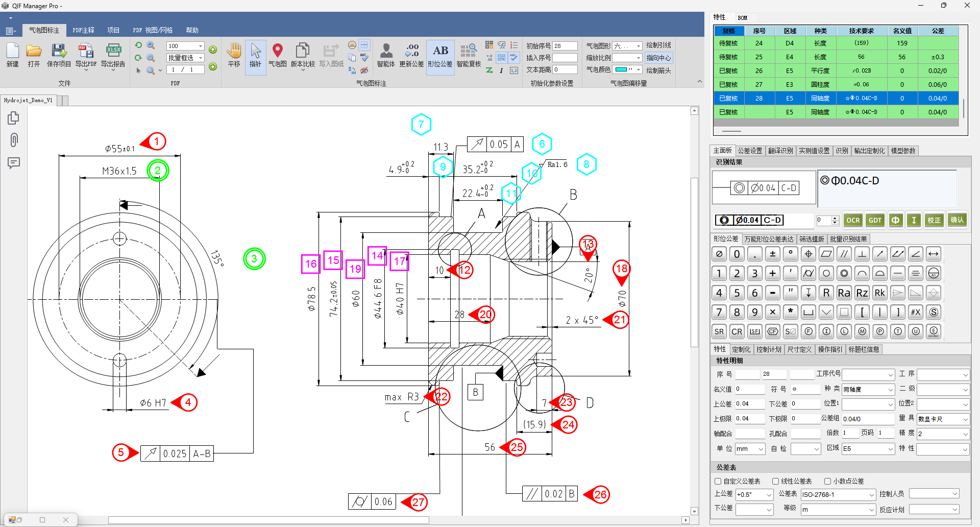
Task: Expand the 气泡图形 shape dropdown
Action: pyautogui.click(x=638, y=46)
